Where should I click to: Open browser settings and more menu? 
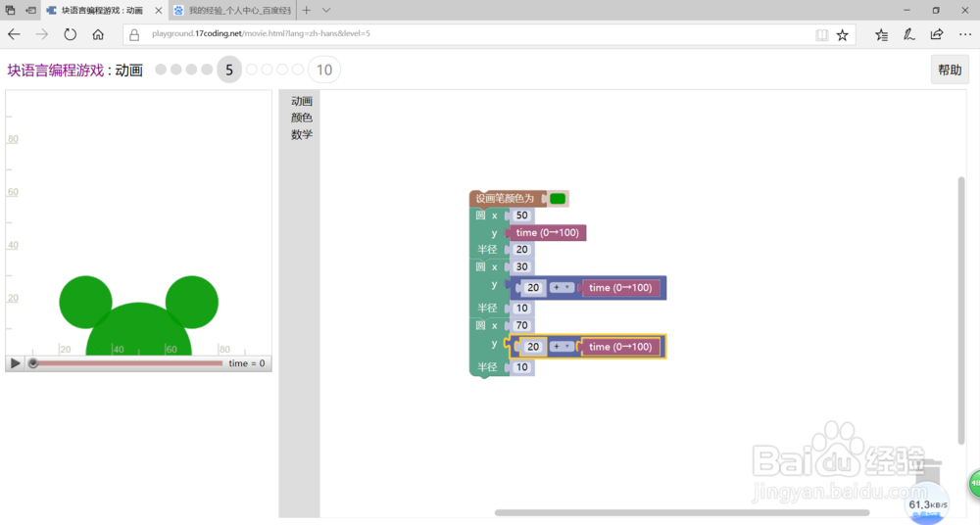[x=965, y=35]
